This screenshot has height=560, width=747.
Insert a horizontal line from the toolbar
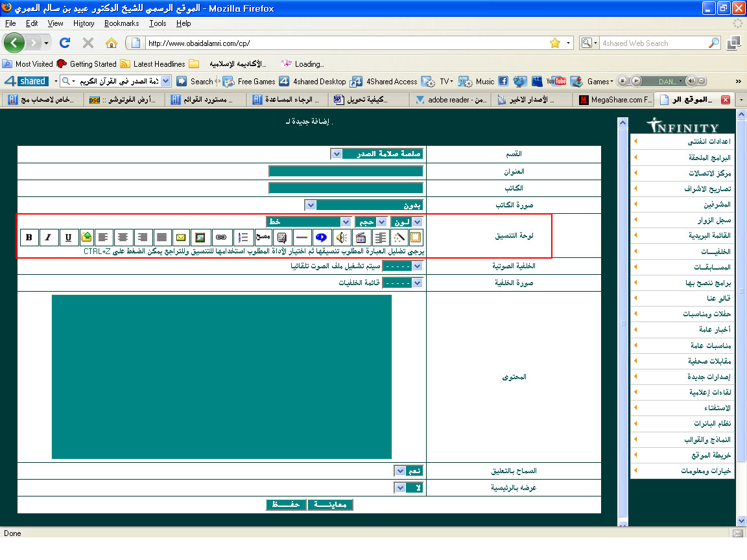pos(302,237)
